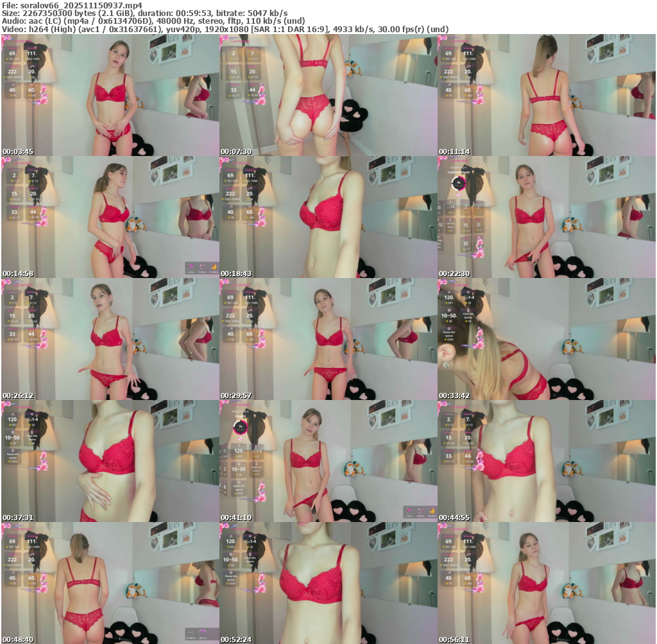Select the 00:52:24 preview frame
657x644 pixels.
[328, 582]
